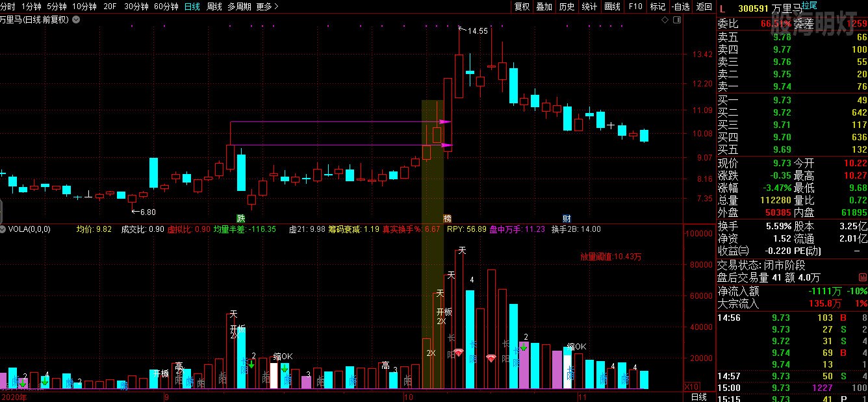Click the 真实换手%: 6.67 value

[x=411, y=229]
